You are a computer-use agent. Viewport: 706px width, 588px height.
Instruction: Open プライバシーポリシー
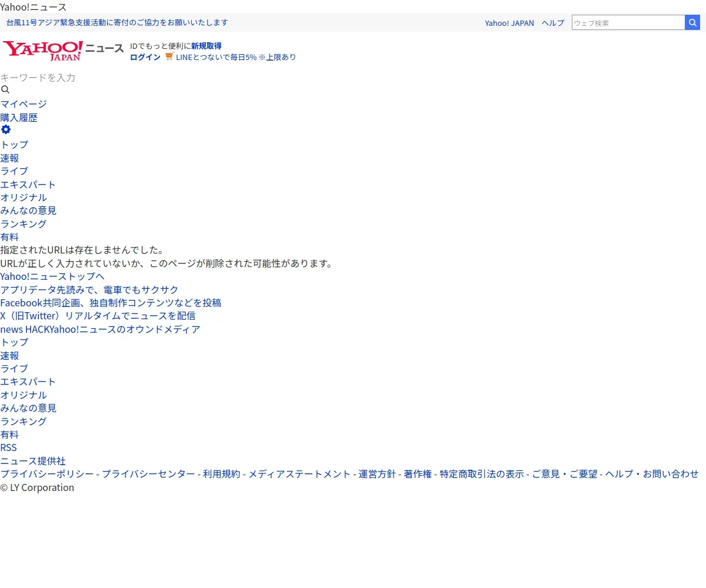coord(47,474)
